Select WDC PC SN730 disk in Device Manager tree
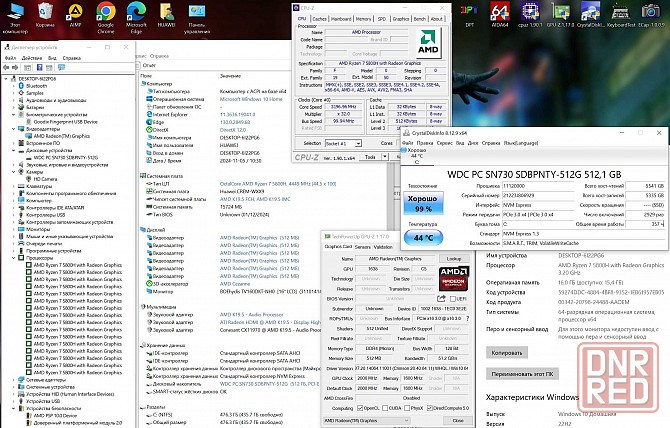670x428 pixels. pos(65,158)
